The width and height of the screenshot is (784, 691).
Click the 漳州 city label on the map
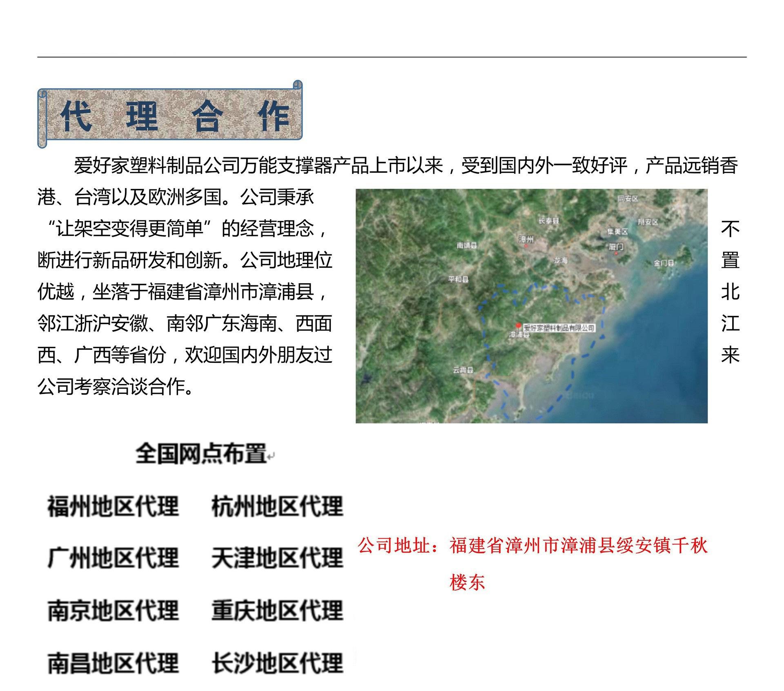click(x=526, y=239)
